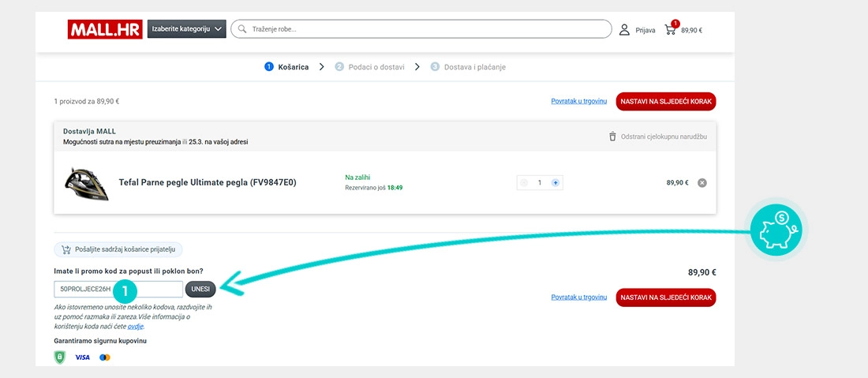868x378 pixels.
Task: Click the bottom Povratak u trgovinu link
Action: pyautogui.click(x=578, y=298)
